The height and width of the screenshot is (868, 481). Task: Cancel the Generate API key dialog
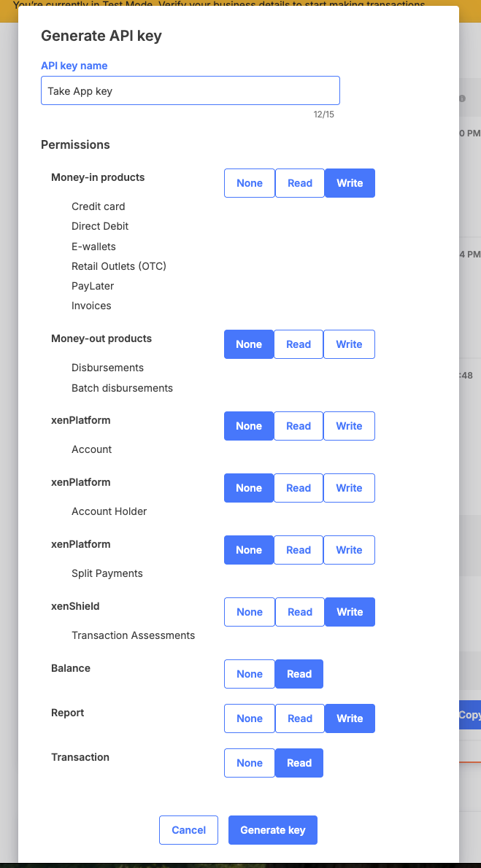pos(188,830)
